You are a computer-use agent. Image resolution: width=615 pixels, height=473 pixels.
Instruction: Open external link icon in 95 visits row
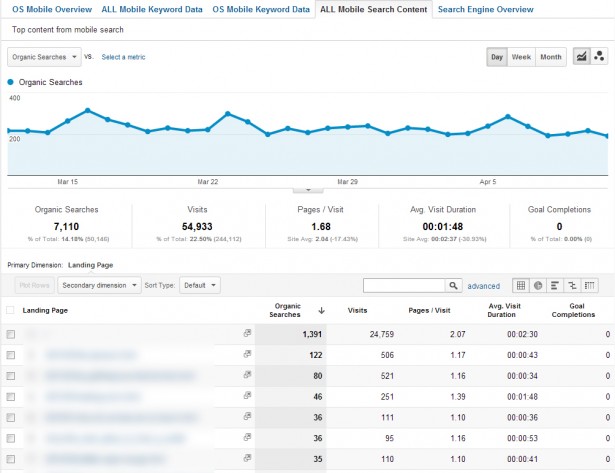tap(247, 437)
